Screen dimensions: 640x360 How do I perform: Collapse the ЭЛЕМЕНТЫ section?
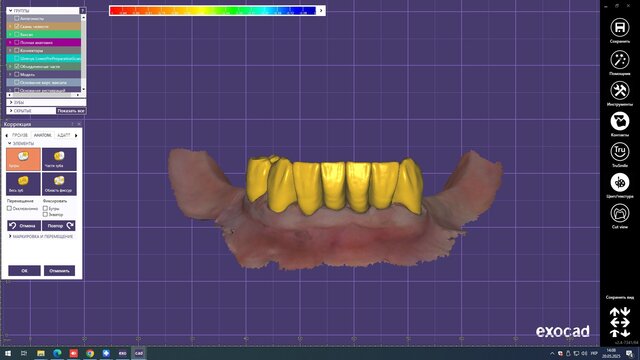click(10, 143)
